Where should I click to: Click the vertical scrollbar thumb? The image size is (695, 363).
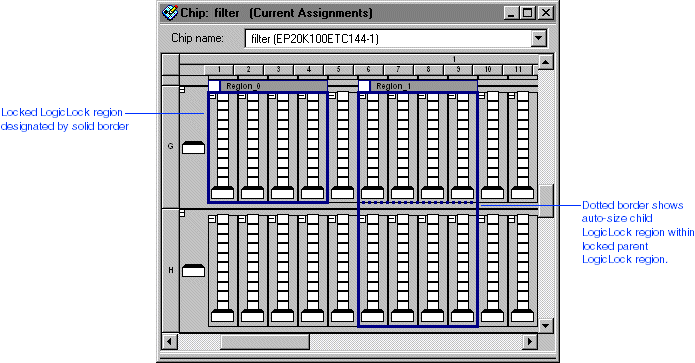pos(546,201)
